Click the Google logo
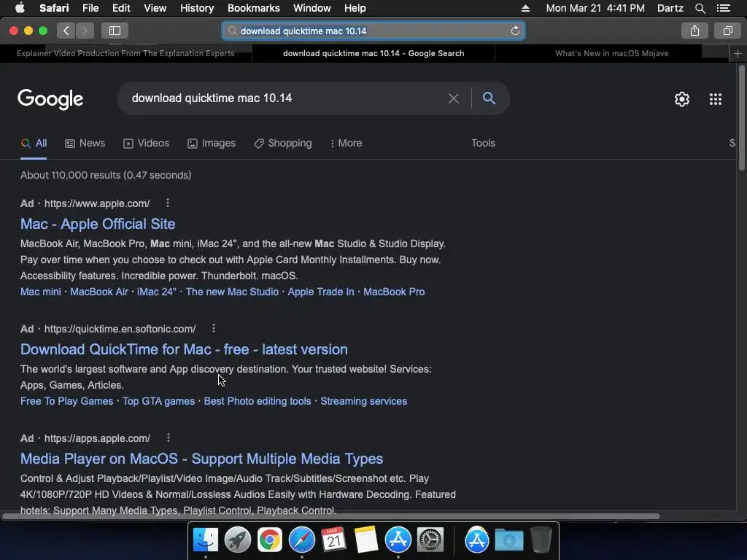The height and width of the screenshot is (560, 747). coord(50,99)
